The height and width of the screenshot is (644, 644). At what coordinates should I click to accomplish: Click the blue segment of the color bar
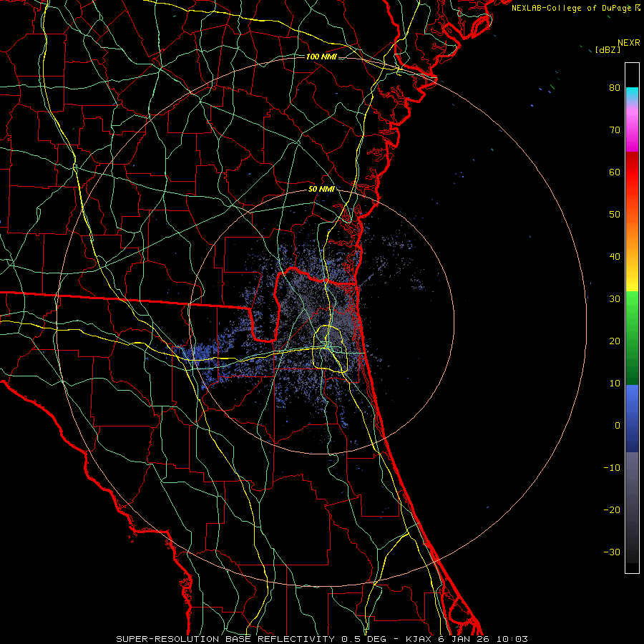click(632, 419)
